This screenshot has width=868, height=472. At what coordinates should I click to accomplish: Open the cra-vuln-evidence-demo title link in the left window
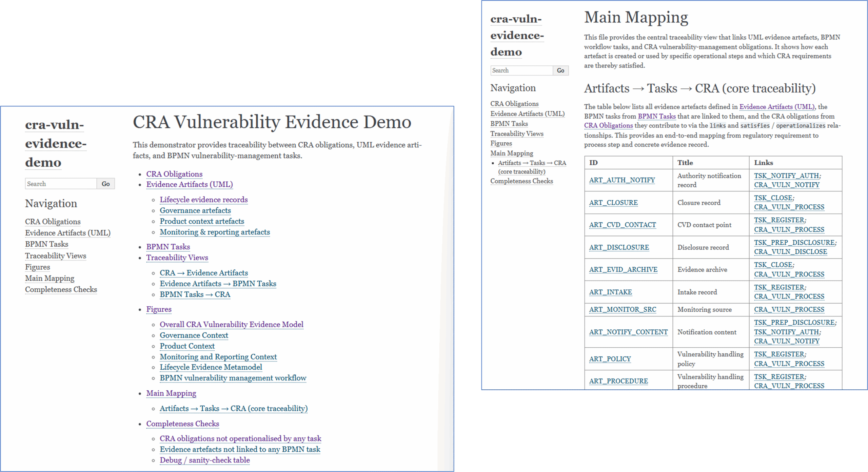click(56, 143)
